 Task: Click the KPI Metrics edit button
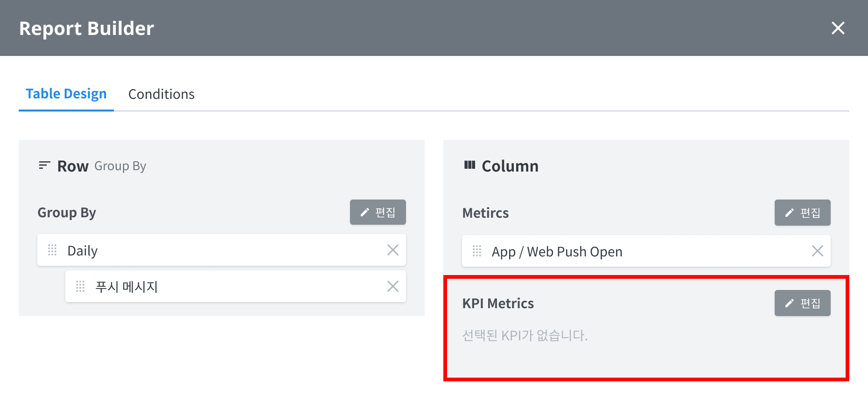(x=802, y=303)
